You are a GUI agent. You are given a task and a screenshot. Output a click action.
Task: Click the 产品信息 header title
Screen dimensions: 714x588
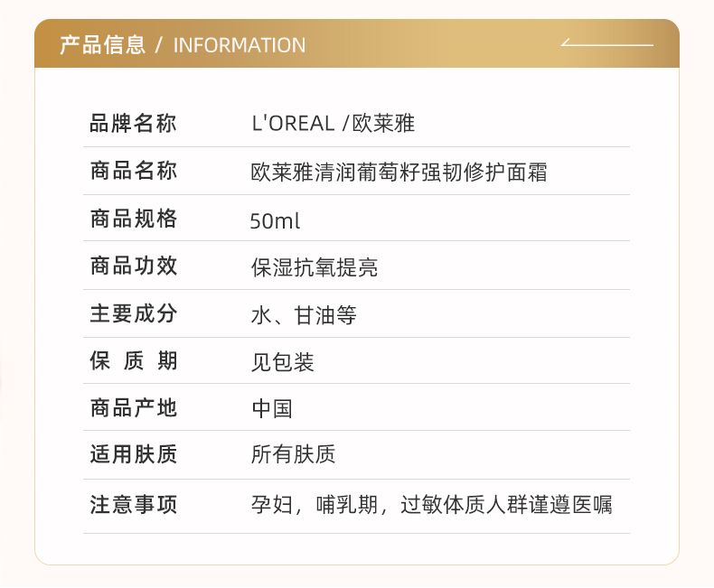coord(102,45)
